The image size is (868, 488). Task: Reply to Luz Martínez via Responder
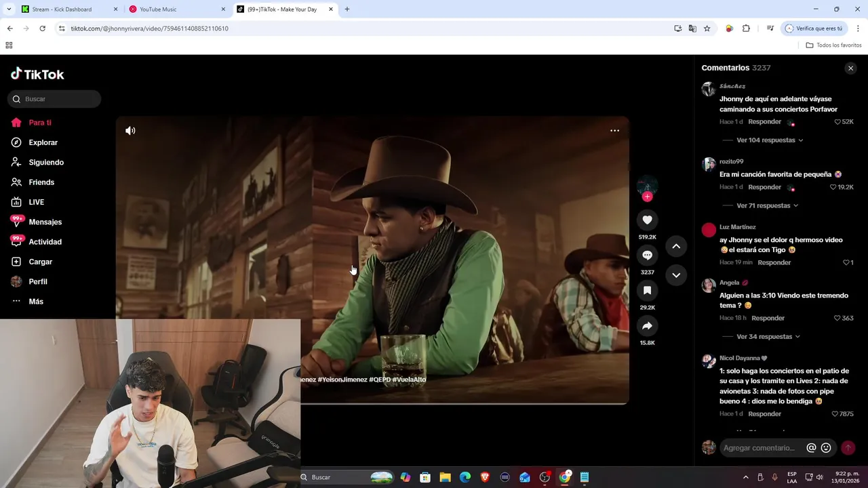[774, 262]
